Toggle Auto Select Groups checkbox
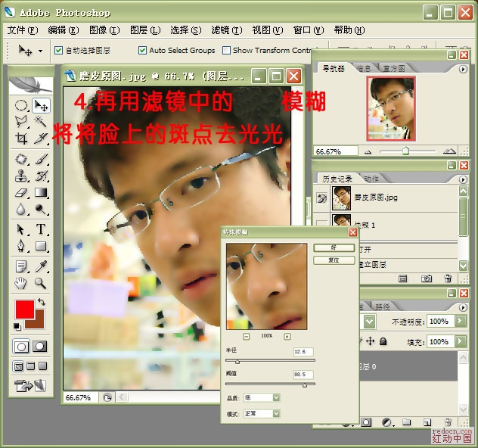Screen dimensions: 478x448 [x=142, y=50]
